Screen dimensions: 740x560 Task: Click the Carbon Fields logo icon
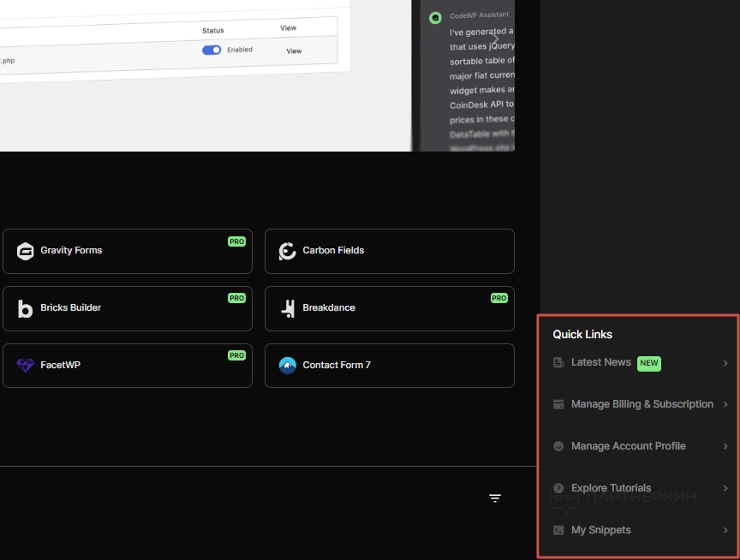(288, 251)
